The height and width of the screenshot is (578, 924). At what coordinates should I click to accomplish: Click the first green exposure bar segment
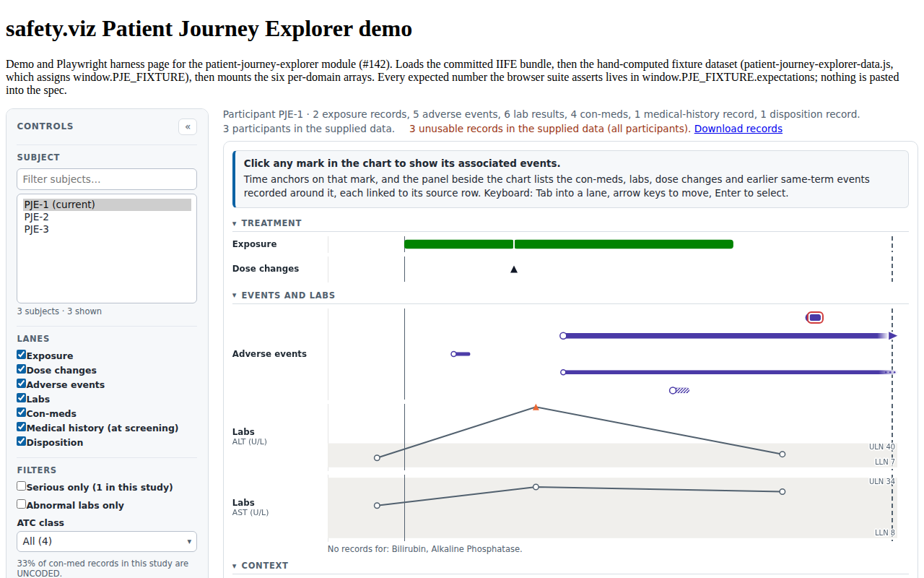pos(458,244)
